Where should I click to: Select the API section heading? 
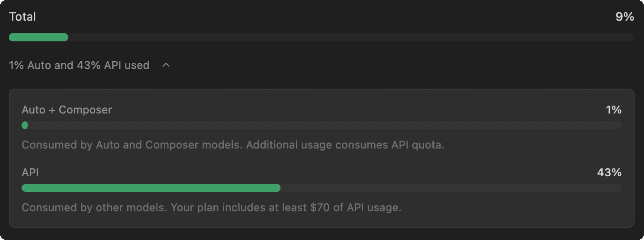pos(30,172)
